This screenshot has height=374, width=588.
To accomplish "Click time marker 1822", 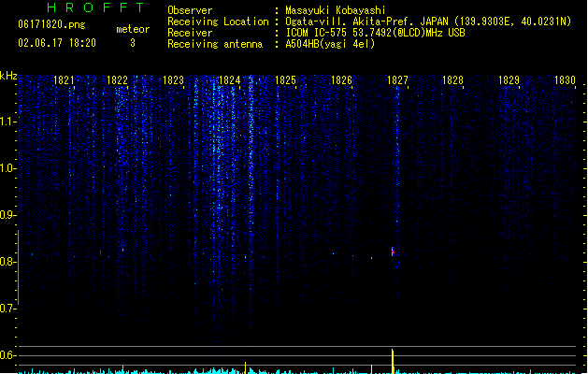I will pyautogui.click(x=118, y=80).
